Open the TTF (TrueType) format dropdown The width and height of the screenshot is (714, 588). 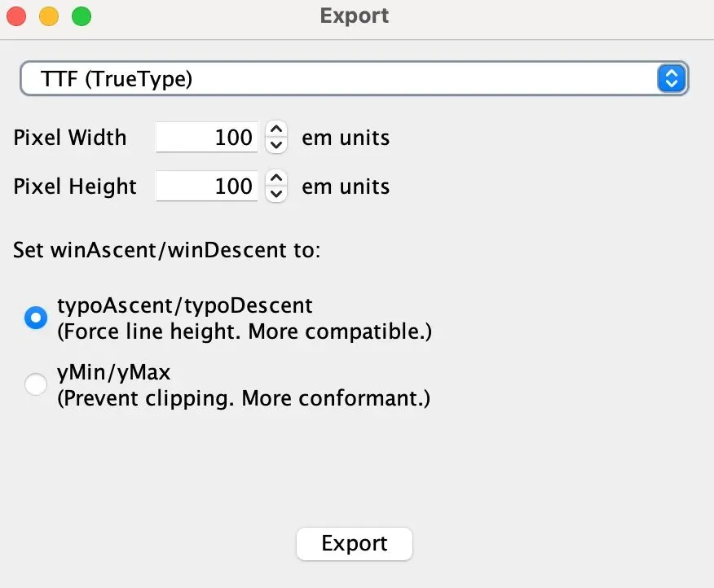[x=354, y=79]
